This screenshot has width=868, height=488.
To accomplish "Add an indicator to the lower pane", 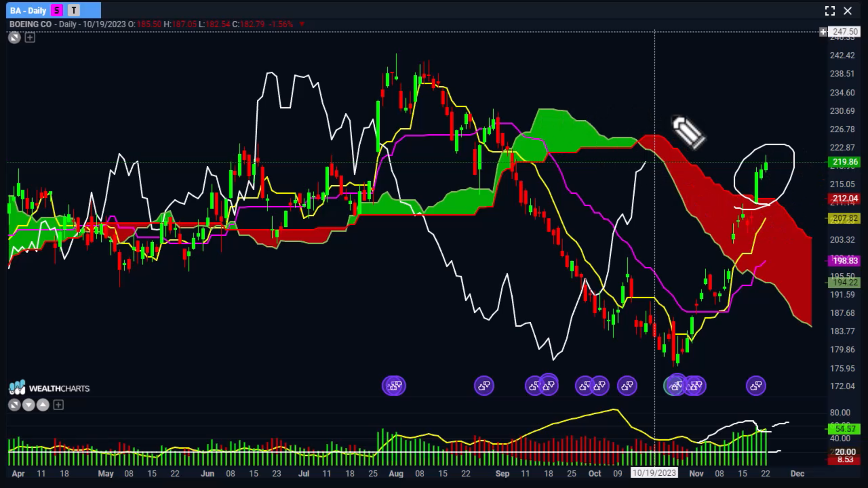I will 58,405.
